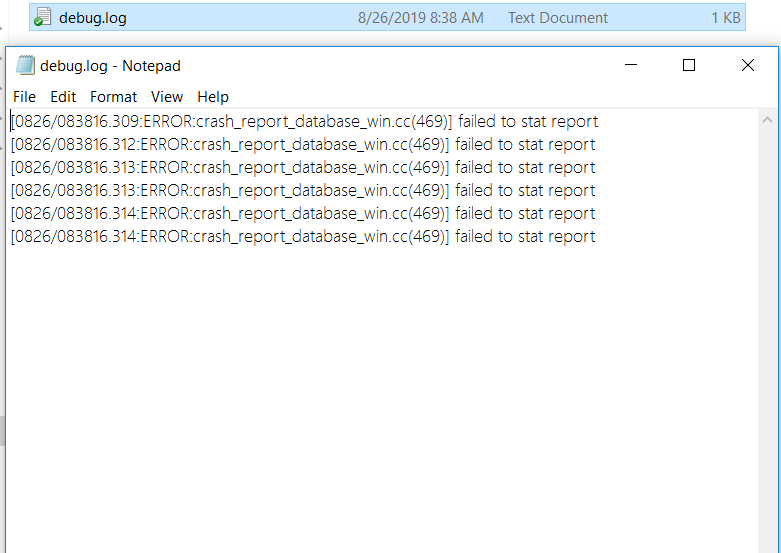781x553 pixels.
Task: Open the Help menu
Action: [x=213, y=97]
